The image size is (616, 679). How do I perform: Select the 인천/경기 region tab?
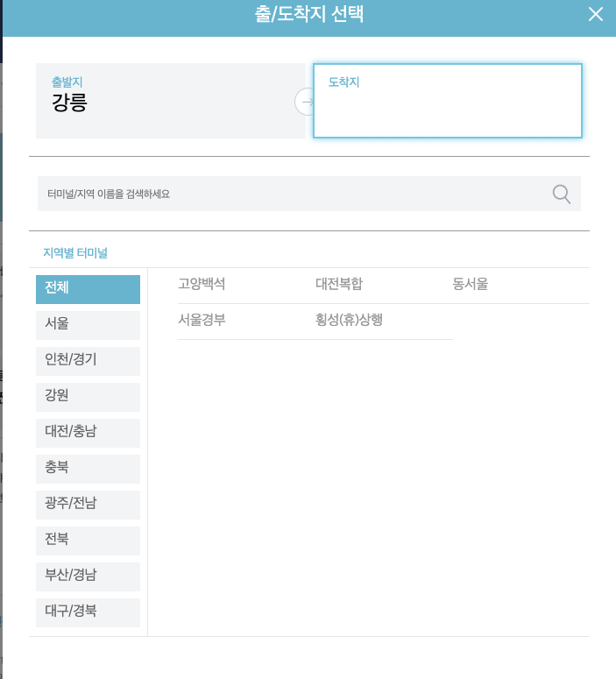tap(88, 361)
